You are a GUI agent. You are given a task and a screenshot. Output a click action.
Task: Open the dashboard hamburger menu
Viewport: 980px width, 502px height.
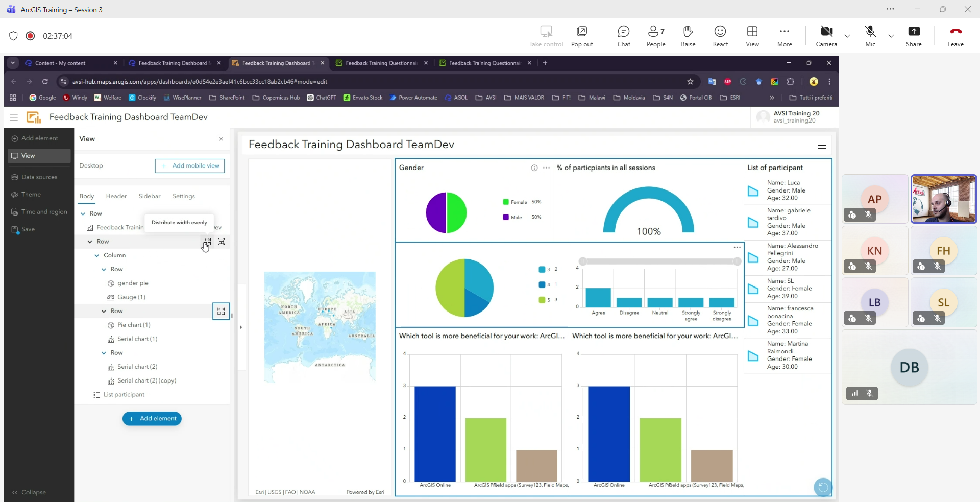(x=822, y=145)
